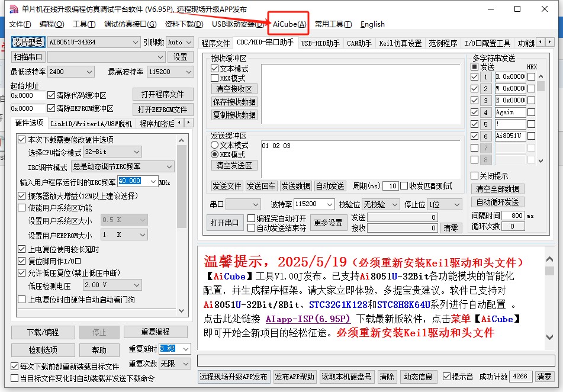
Task: Click 打开串口 button
Action: point(224,223)
